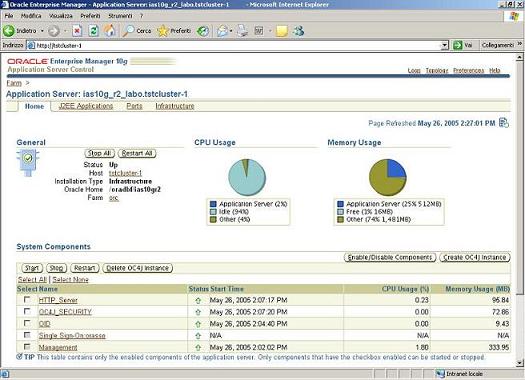Expand Collegamenti links chevron
Image resolution: width=525 pixels, height=380 pixels.
click(519, 44)
